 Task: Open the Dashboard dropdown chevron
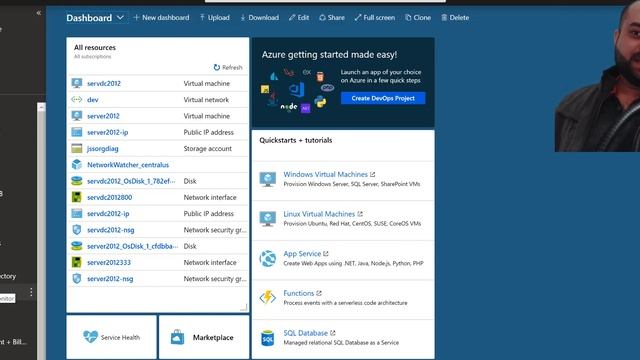120,18
